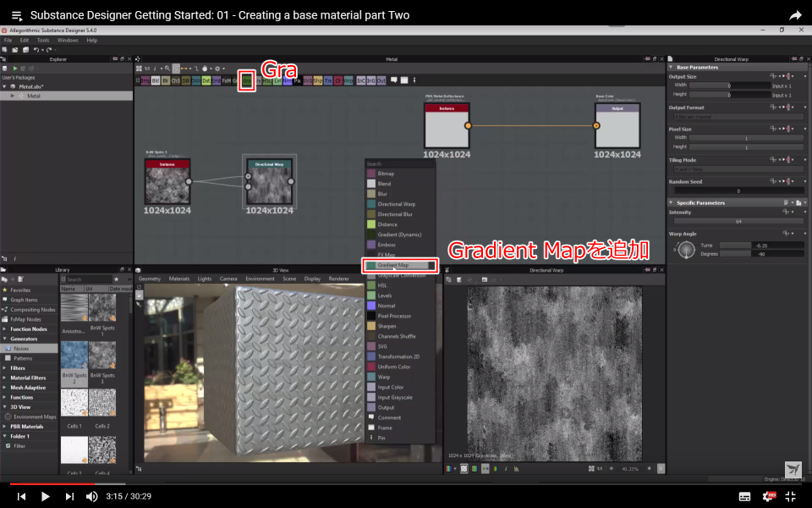Select Noises under Generators

[29, 348]
